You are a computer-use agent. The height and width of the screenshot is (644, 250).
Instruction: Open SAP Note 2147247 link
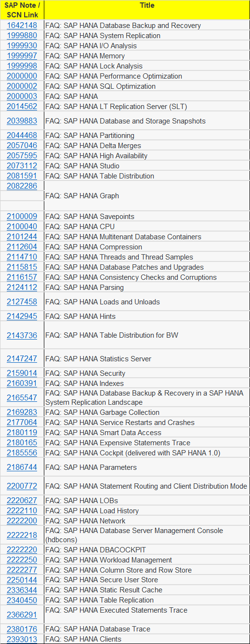tap(22, 359)
